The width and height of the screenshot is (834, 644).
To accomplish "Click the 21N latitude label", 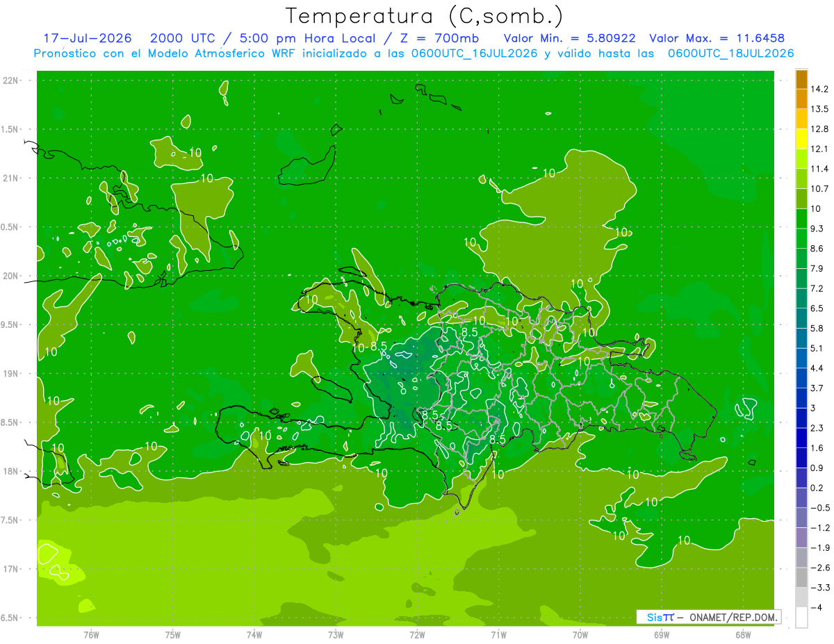I will [x=11, y=178].
